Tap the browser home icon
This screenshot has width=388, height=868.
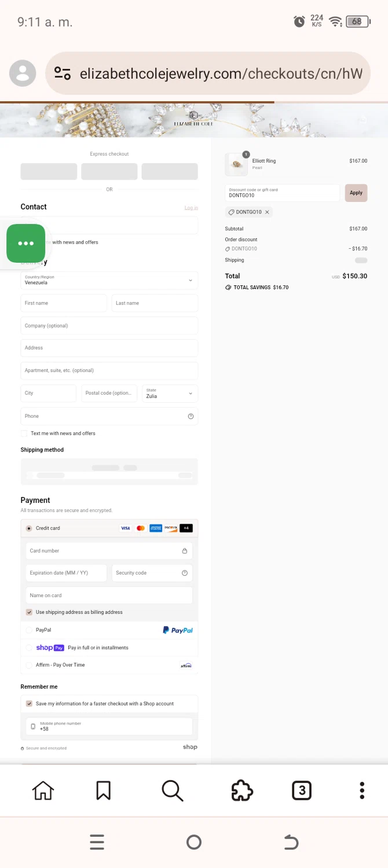[43, 790]
